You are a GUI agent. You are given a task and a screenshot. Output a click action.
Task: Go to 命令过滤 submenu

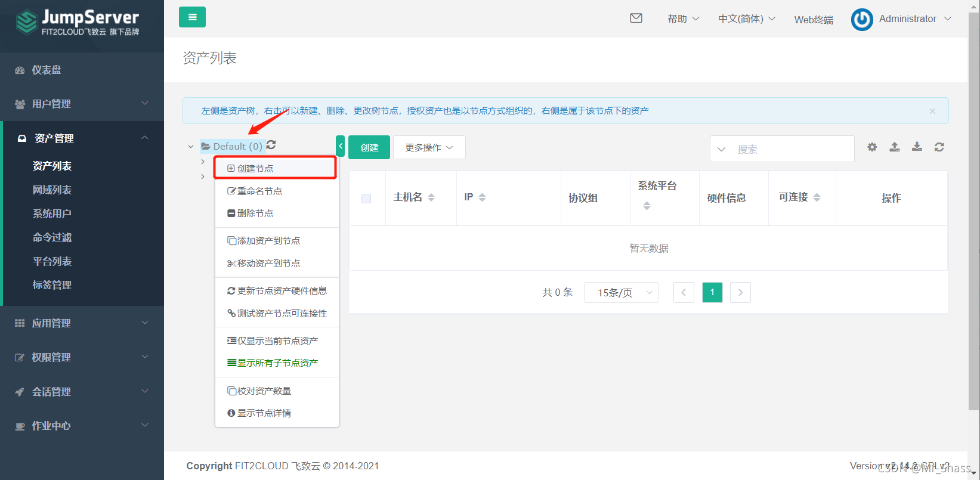52,237
